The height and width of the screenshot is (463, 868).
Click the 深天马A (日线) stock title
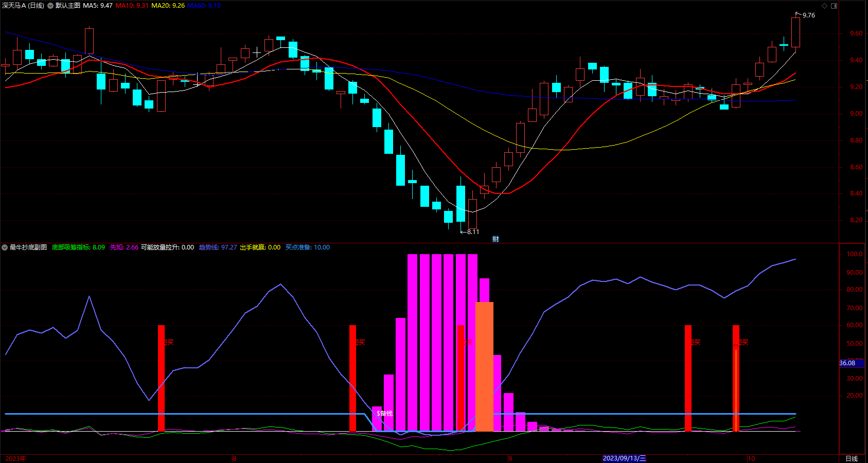click(23, 6)
